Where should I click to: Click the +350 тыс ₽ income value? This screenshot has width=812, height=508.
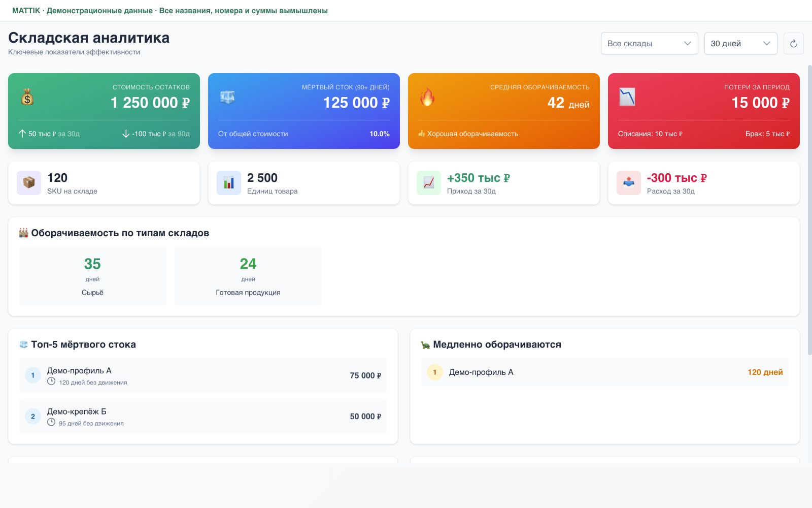(479, 178)
